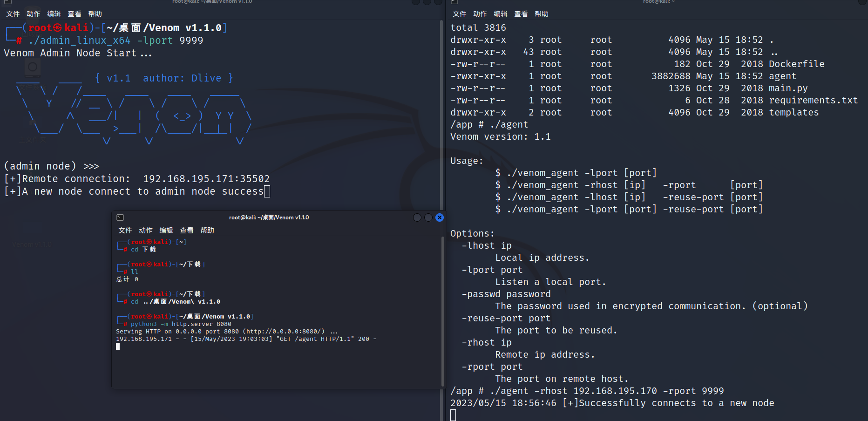Click the terminal icon in the center window's title bar

click(x=121, y=217)
